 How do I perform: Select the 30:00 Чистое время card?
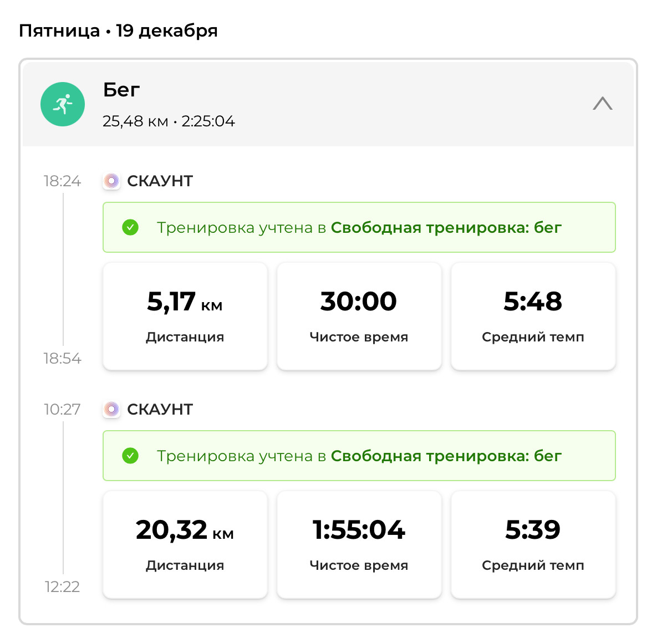coord(359,316)
